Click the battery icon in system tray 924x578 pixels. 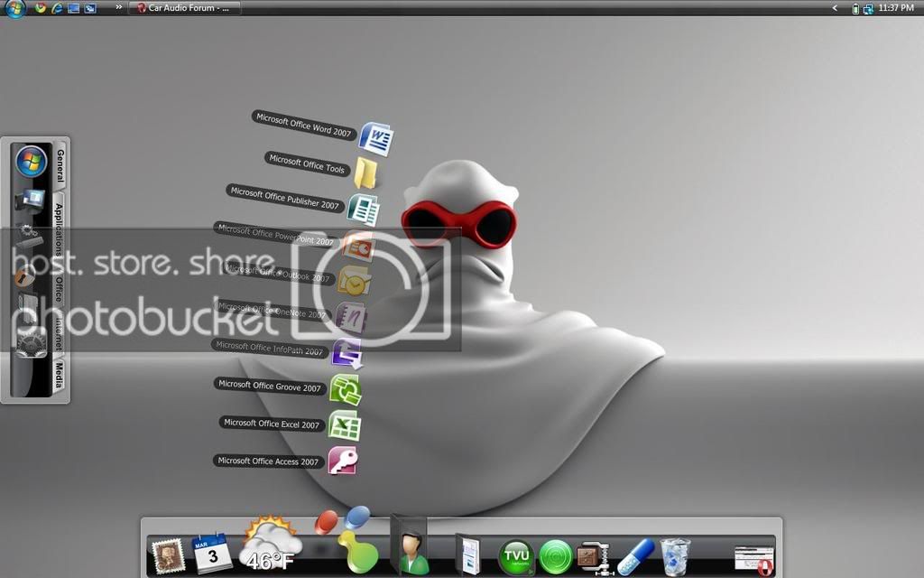point(855,9)
